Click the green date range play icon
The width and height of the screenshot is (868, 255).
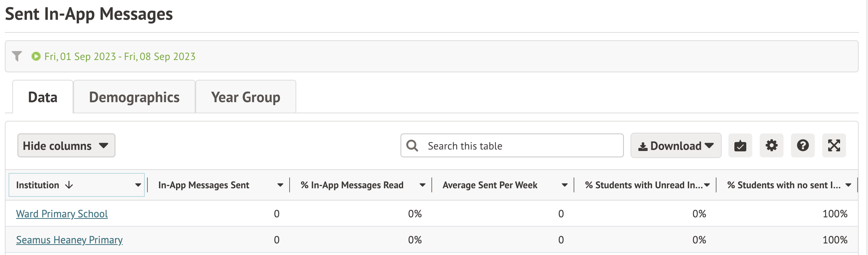point(36,56)
